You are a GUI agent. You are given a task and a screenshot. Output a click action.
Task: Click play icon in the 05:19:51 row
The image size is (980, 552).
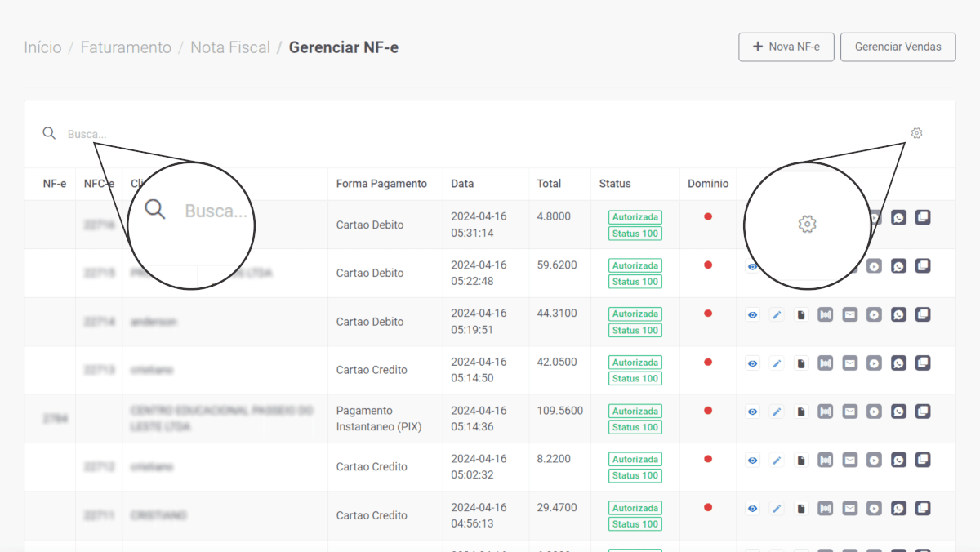[874, 315]
